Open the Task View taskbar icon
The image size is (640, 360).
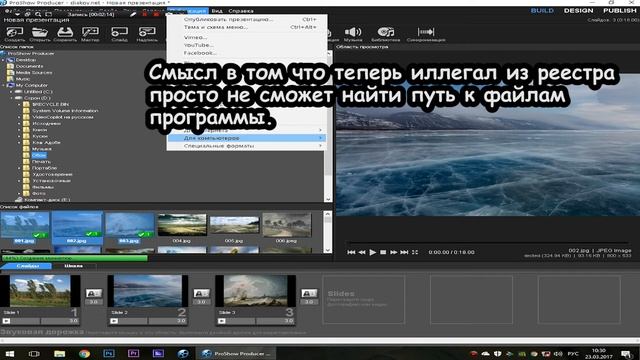pyautogui.click(x=34, y=353)
